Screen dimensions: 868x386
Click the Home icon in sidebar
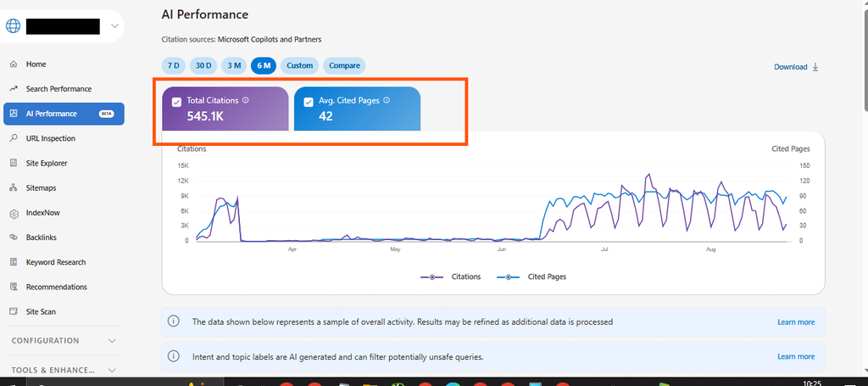[x=14, y=64]
